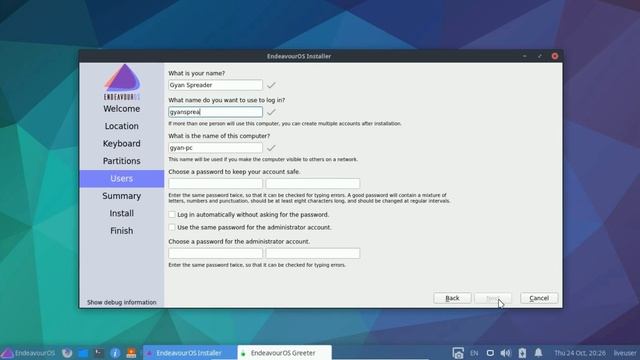Click the checkmark beside your name field

pyautogui.click(x=271, y=85)
